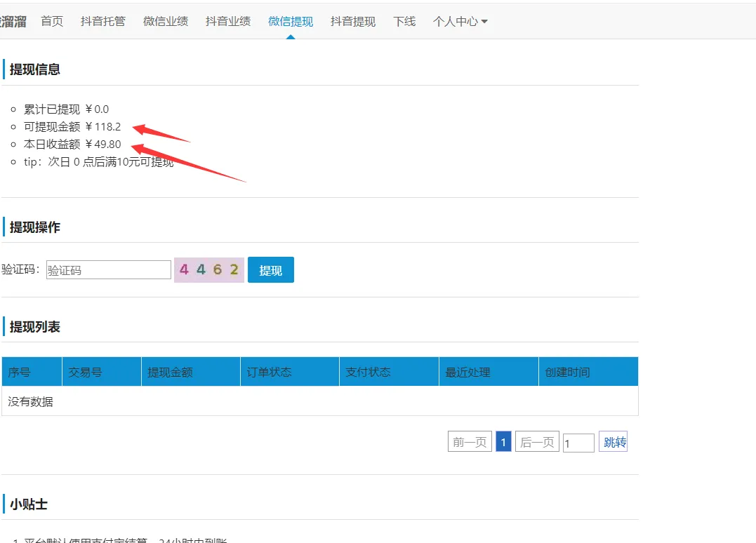Click the 前一页 pagination button
756x543 pixels.
click(470, 442)
